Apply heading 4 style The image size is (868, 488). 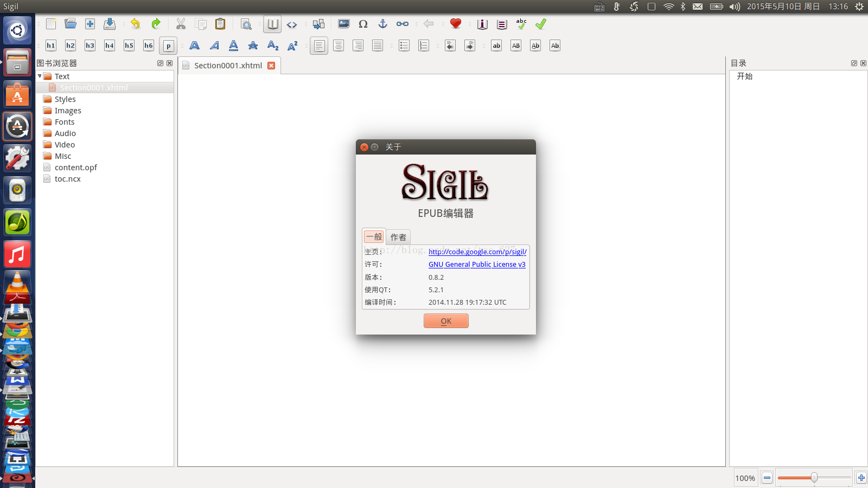coord(110,46)
